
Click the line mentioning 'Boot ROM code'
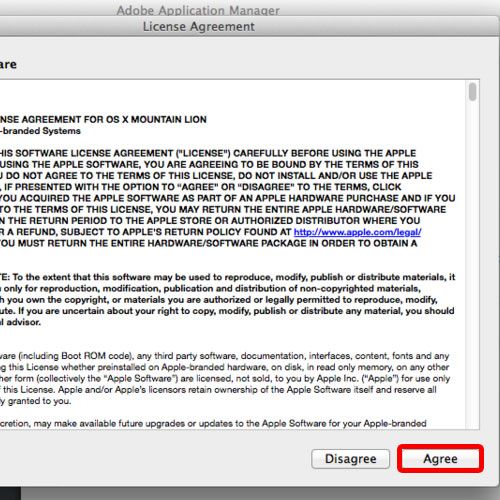click(225, 356)
